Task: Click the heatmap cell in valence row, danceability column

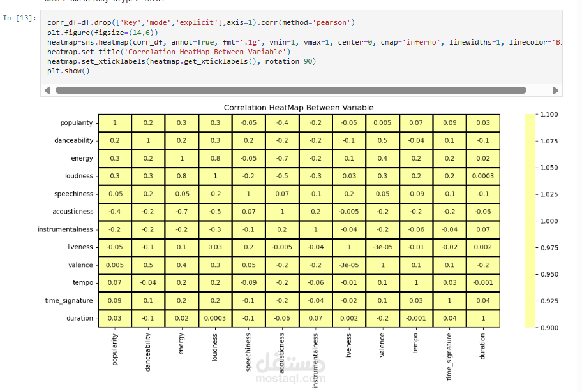Action: click(148, 265)
